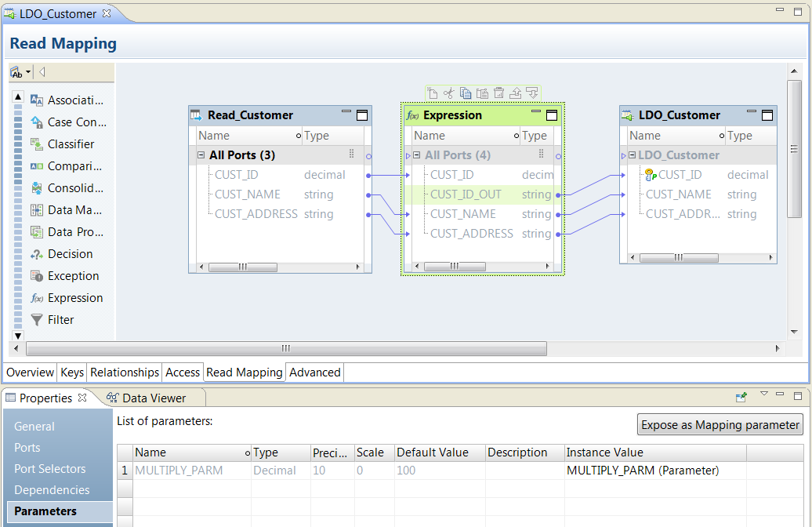Screen dimensions: 812x527
Task: Select CUST_ADDRESS port in Read_Customer
Action: click(256, 215)
